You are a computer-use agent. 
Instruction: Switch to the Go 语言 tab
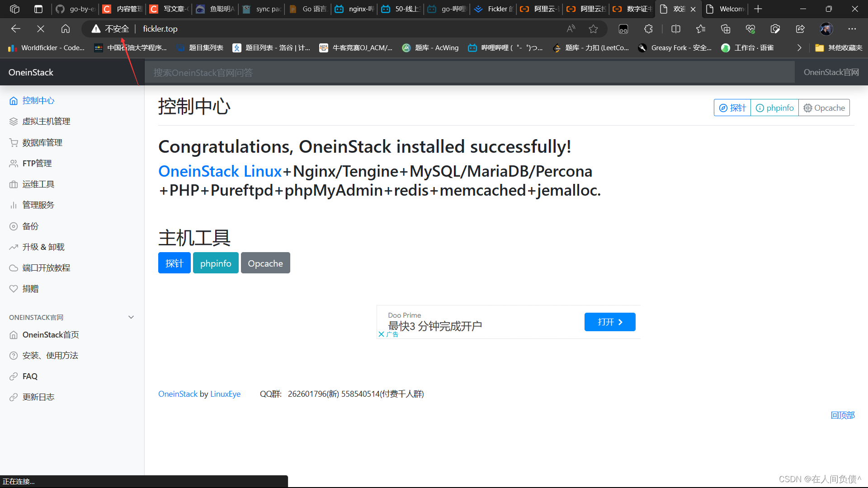point(309,9)
